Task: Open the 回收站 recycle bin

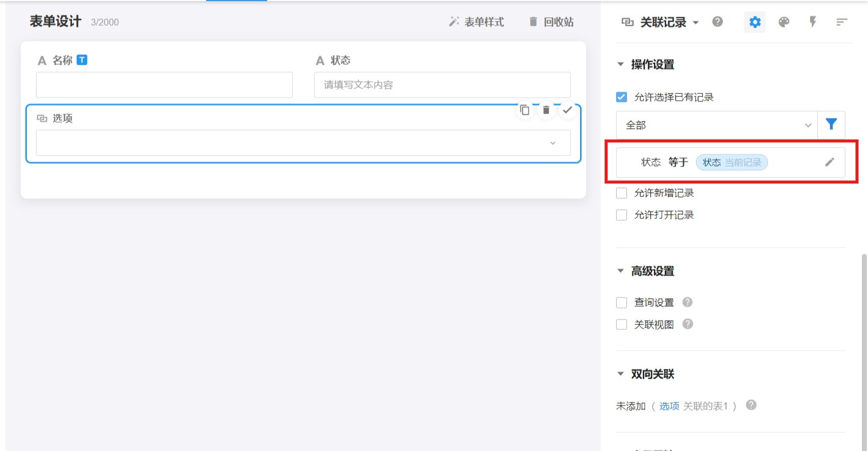Action: (551, 23)
